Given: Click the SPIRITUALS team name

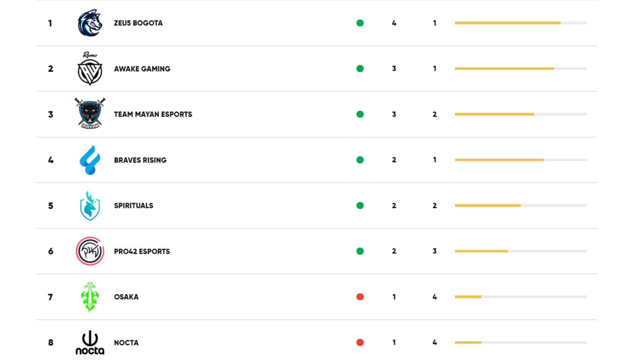Looking at the screenshot, I should point(133,206).
